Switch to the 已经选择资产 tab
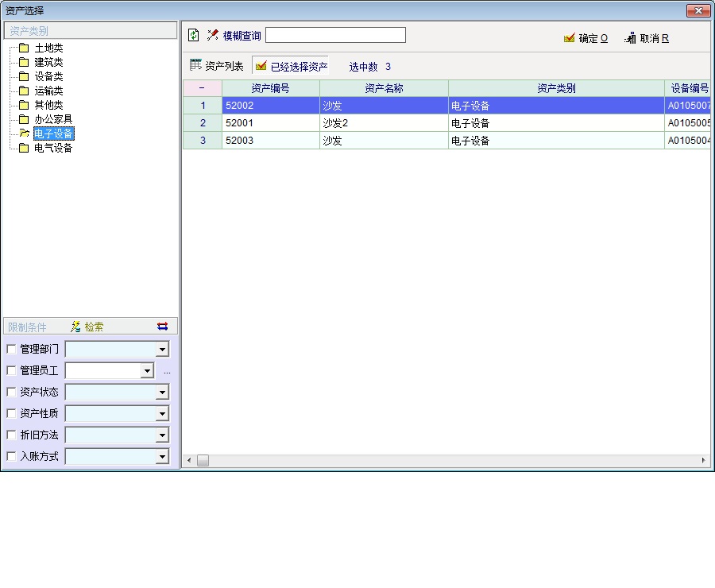Image resolution: width=715 pixels, height=588 pixels. tap(292, 67)
